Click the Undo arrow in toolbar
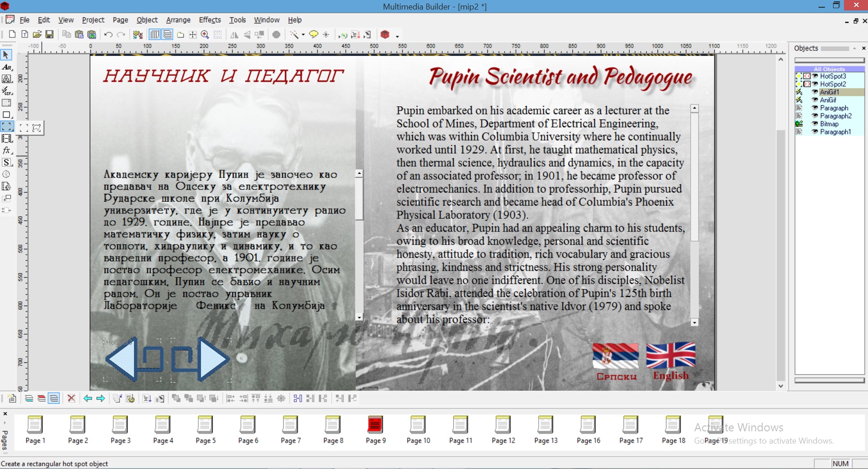868x469 pixels. click(108, 35)
